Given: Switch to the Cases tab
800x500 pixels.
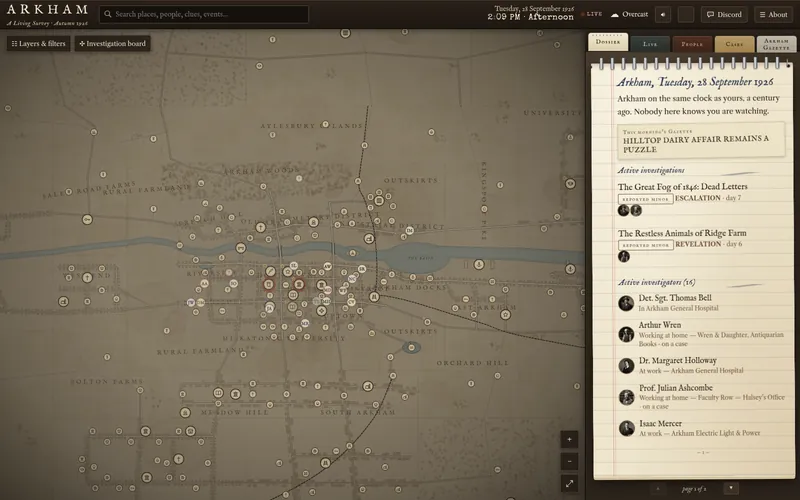Looking at the screenshot, I should pos(734,44).
